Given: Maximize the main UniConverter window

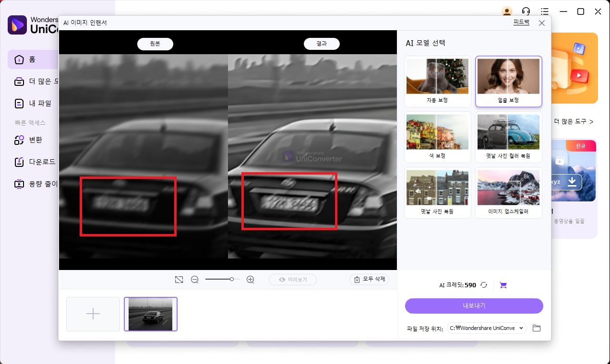Looking at the screenshot, I should tap(580, 12).
